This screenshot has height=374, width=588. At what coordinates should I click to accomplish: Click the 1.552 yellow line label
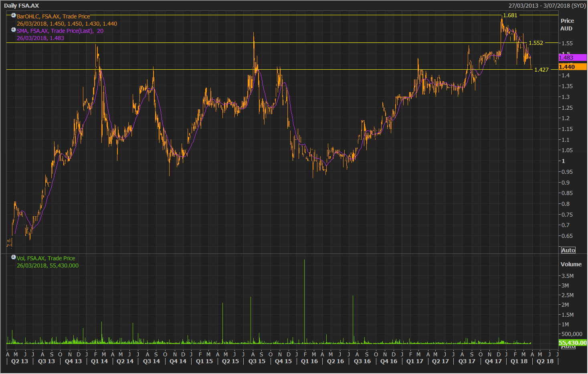pyautogui.click(x=536, y=43)
